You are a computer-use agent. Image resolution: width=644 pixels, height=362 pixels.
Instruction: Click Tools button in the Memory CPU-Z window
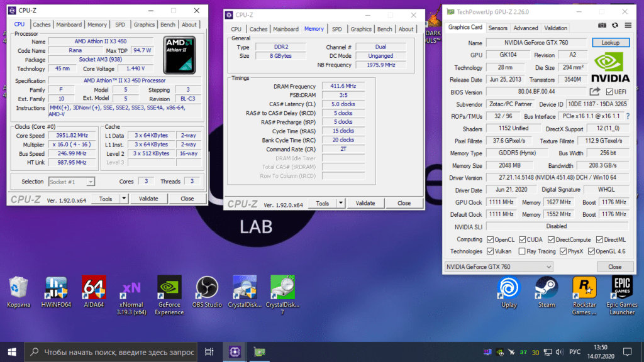(x=323, y=203)
